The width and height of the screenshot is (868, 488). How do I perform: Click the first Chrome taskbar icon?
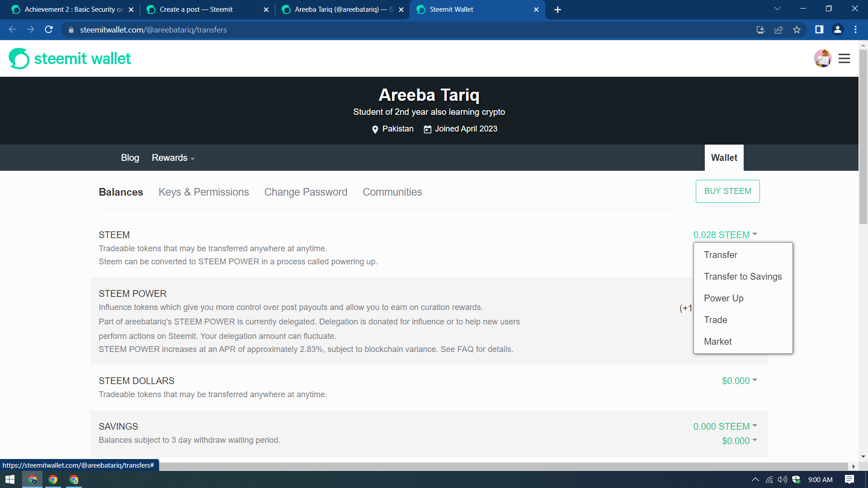[x=32, y=479]
